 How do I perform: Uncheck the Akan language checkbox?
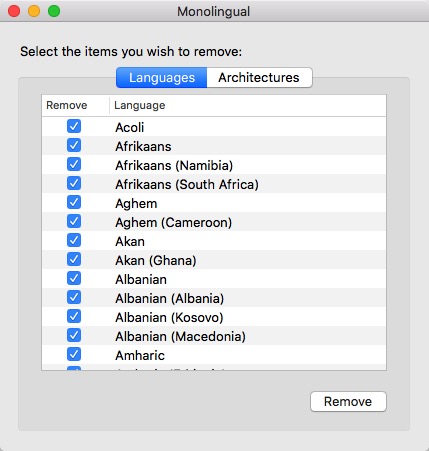tap(74, 240)
